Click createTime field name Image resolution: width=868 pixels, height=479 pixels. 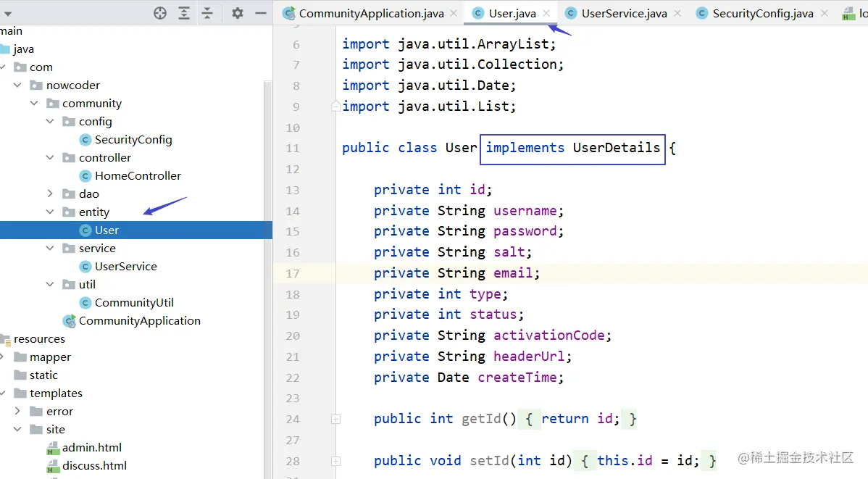(517, 378)
